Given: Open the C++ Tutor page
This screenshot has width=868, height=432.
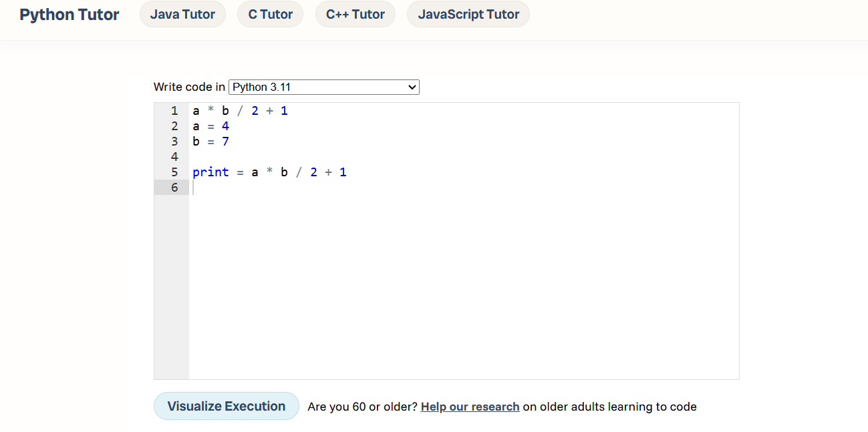Looking at the screenshot, I should (x=355, y=15).
